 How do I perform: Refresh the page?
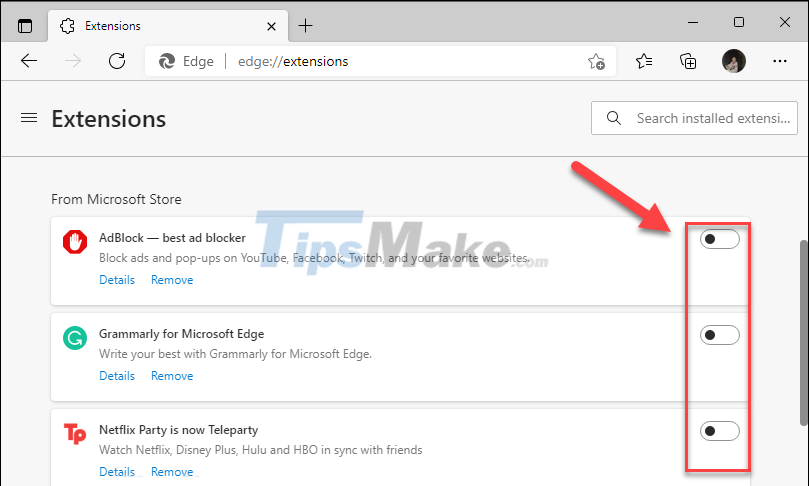(x=117, y=61)
